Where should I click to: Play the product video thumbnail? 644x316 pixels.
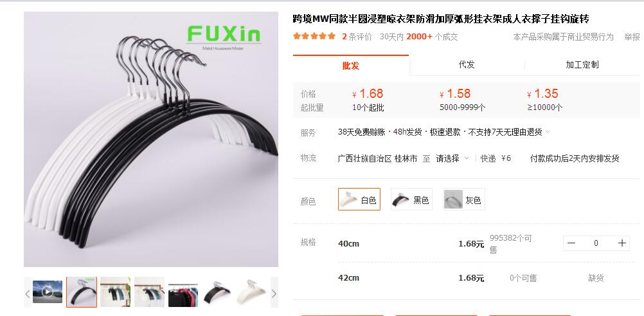coord(47,292)
